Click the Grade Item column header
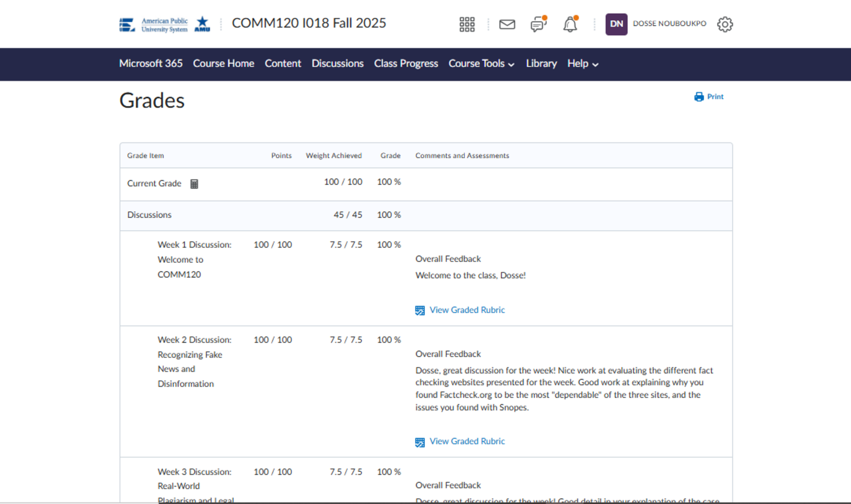 pos(146,156)
